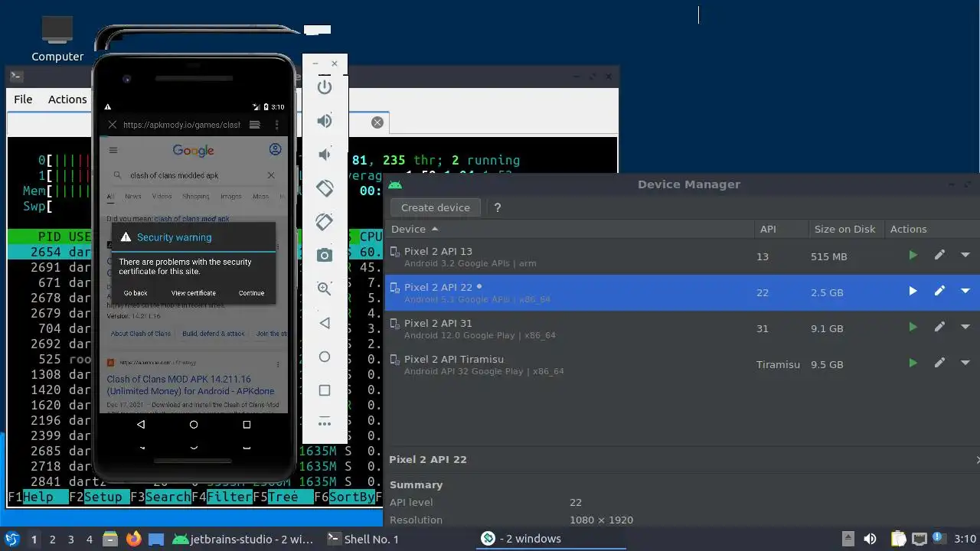
Task: Launch Firefox from taskbar
Action: [x=134, y=539]
